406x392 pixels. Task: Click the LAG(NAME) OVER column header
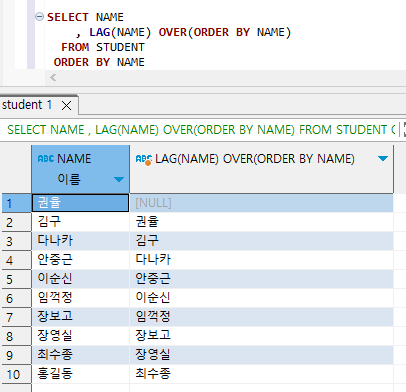[262, 169]
